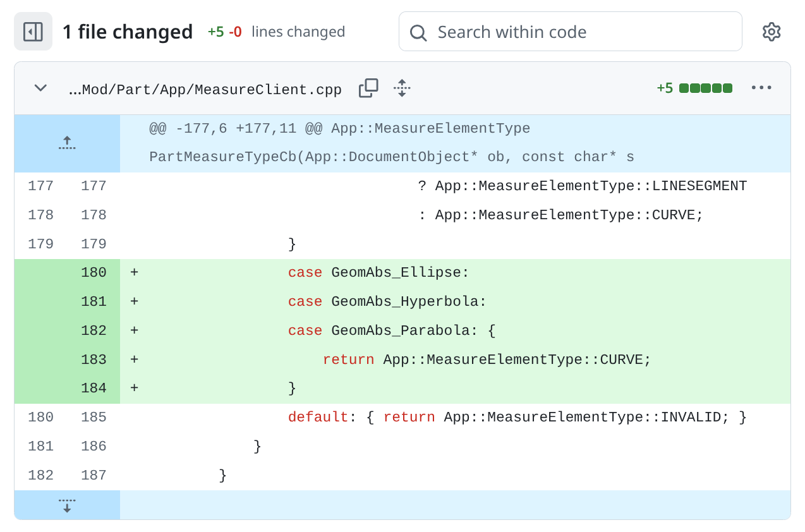Select added line number 180
Image resolution: width=805 pixels, height=532 pixels.
pos(94,273)
